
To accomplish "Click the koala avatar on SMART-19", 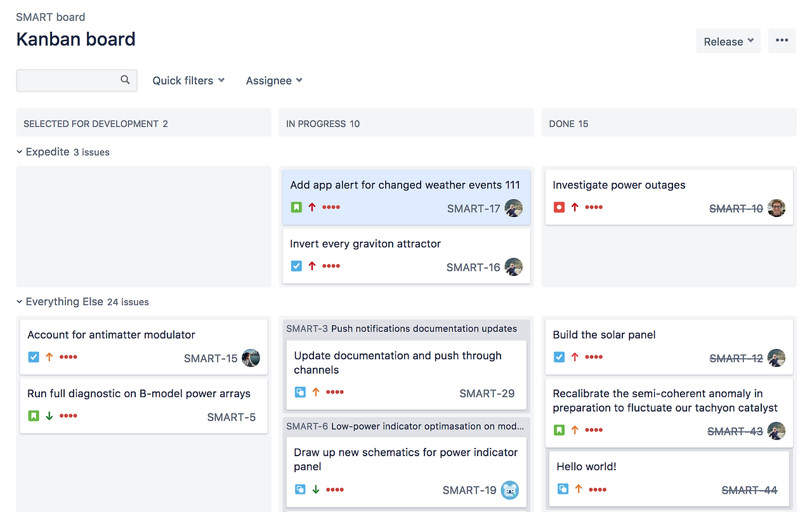I will (509, 490).
